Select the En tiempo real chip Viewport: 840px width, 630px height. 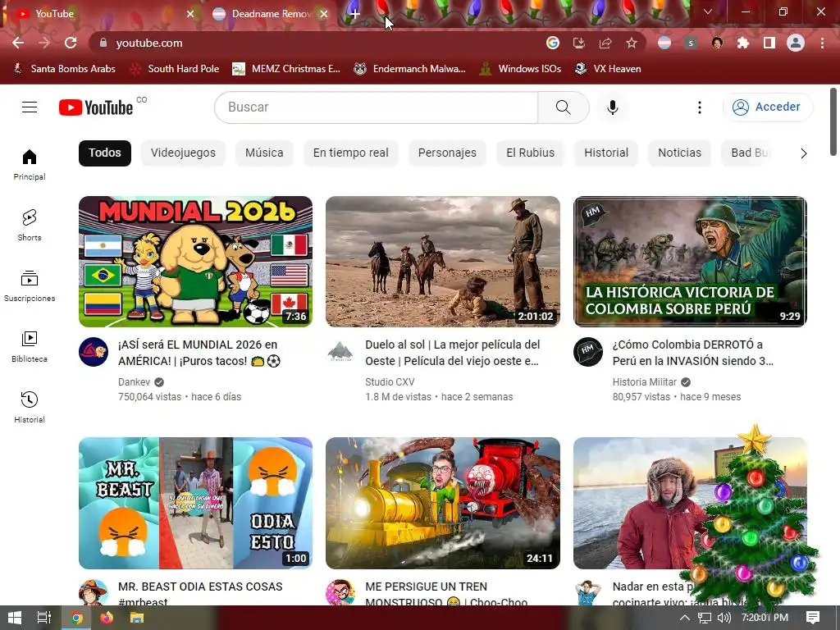pos(351,153)
